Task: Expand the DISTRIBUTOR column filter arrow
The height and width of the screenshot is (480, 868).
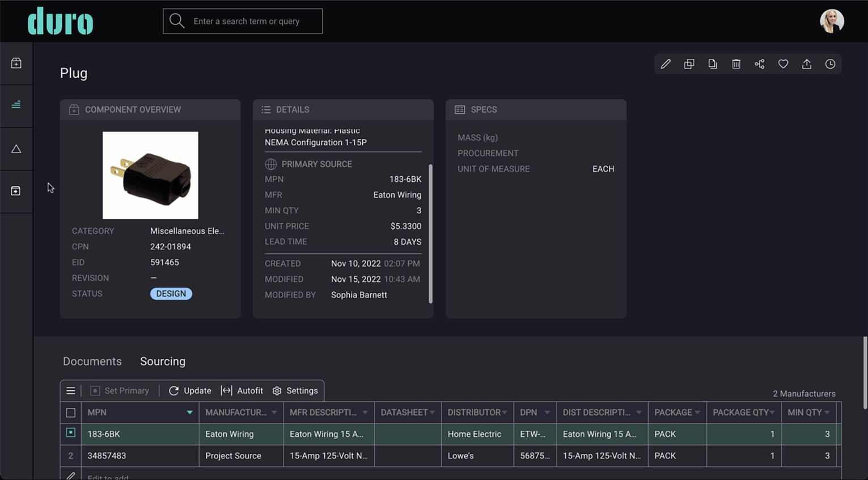Action: 504,413
